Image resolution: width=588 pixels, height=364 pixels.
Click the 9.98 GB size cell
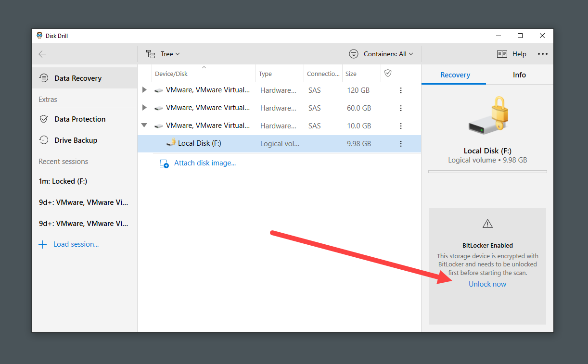click(359, 143)
